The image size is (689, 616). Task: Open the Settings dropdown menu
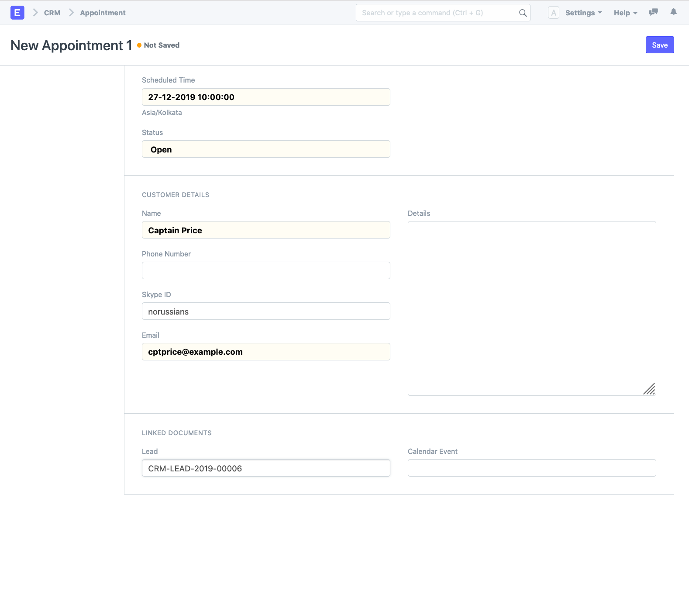click(583, 13)
